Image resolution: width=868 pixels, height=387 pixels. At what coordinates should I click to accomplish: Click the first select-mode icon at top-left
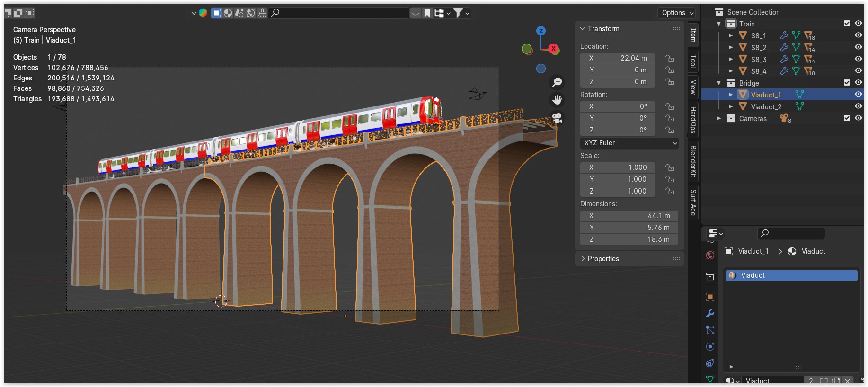pos(9,13)
